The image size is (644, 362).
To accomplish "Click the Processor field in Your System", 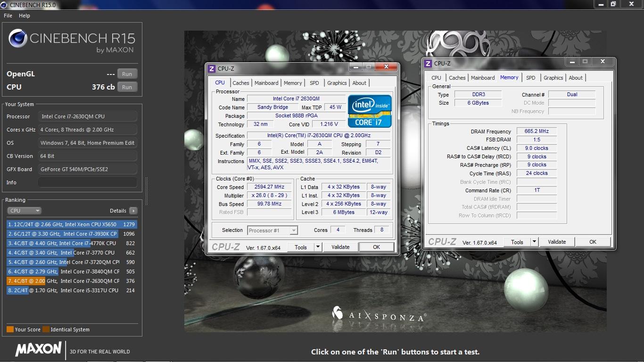I will click(88, 116).
